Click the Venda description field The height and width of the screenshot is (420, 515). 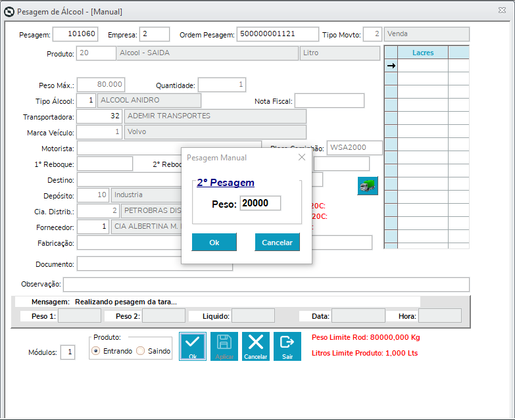[x=427, y=34]
